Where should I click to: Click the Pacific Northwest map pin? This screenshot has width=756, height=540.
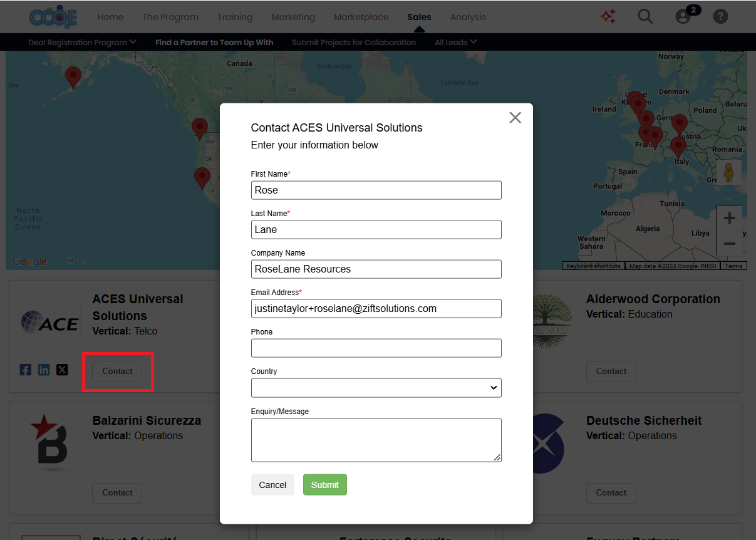click(x=200, y=129)
